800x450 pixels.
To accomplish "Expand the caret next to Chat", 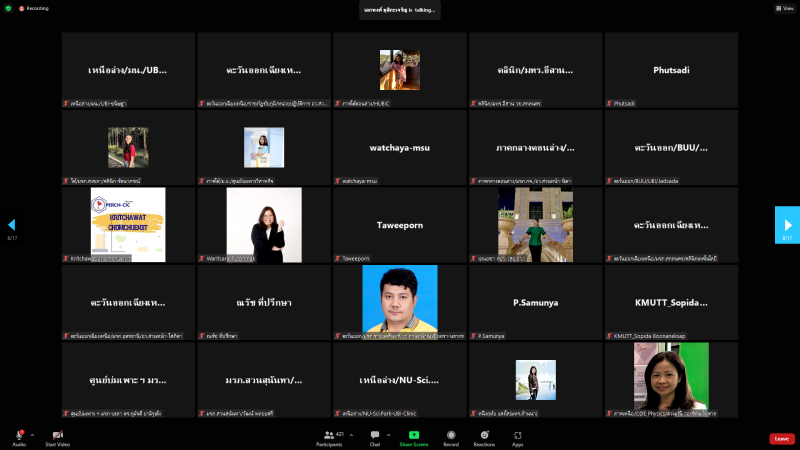I will tap(389, 434).
